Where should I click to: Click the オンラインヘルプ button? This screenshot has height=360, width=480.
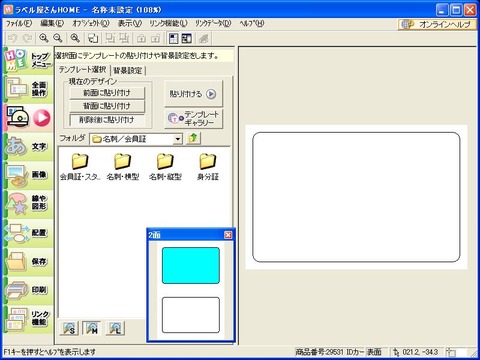[437, 24]
